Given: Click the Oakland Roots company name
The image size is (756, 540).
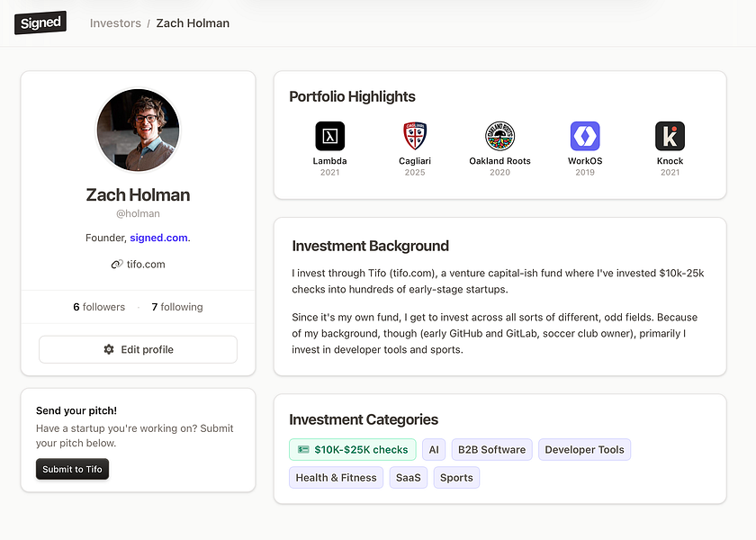Looking at the screenshot, I should (x=500, y=161).
